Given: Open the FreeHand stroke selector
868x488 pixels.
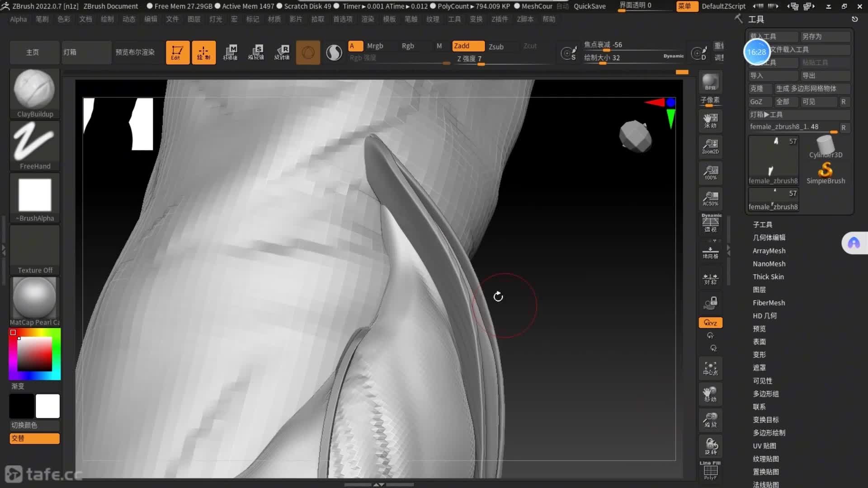Looking at the screenshot, I should click(x=34, y=143).
